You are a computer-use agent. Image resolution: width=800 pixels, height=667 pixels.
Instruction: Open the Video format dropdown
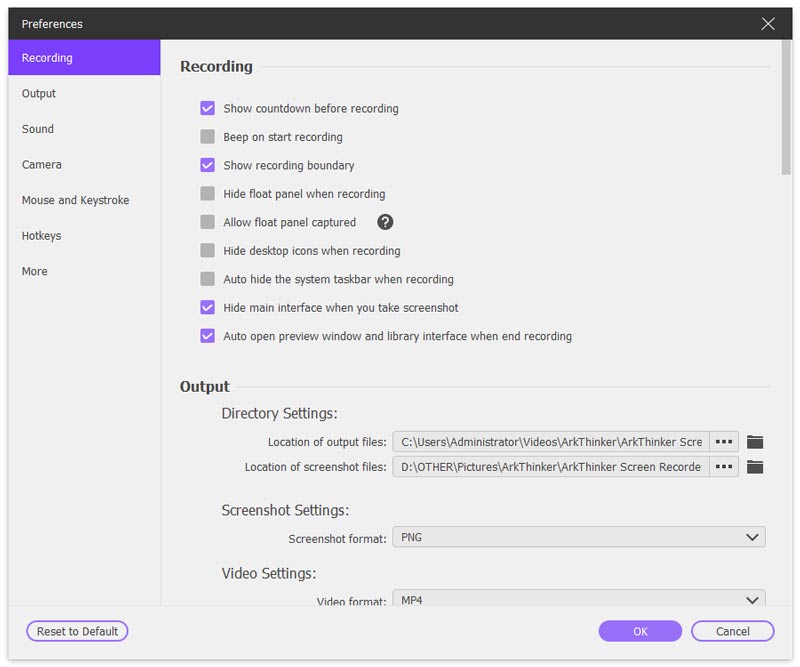pos(579,598)
